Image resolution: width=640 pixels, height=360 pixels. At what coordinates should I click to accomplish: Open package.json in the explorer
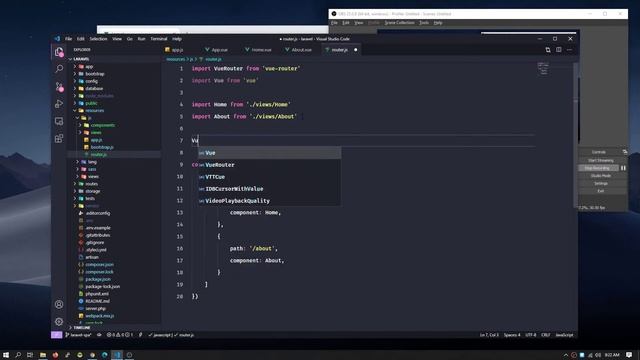click(x=98, y=279)
